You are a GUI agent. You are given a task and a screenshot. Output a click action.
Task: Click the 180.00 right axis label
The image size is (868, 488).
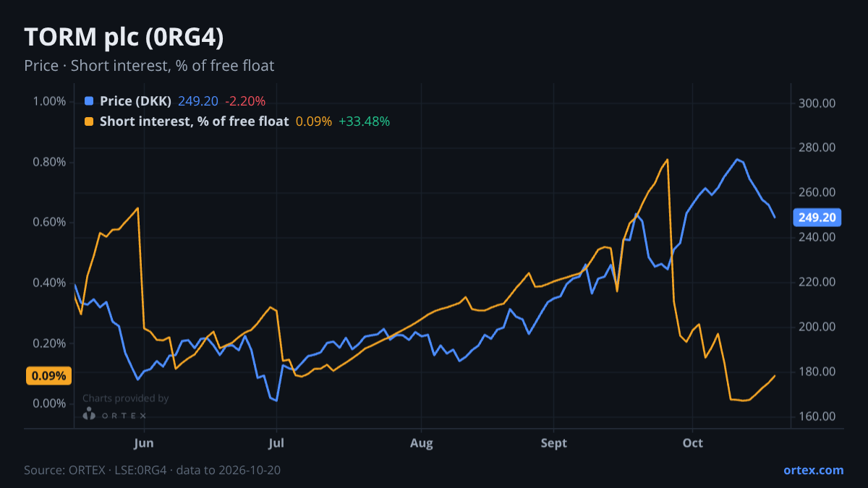(818, 372)
